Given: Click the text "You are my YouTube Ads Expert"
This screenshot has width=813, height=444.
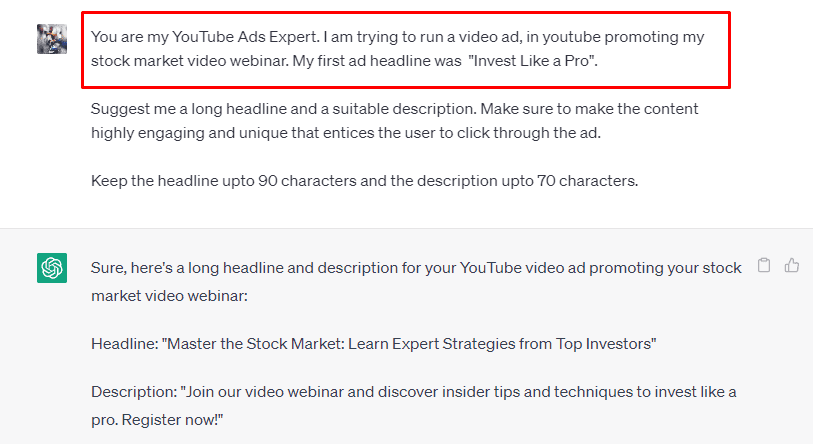Looking at the screenshot, I should coord(204,37).
